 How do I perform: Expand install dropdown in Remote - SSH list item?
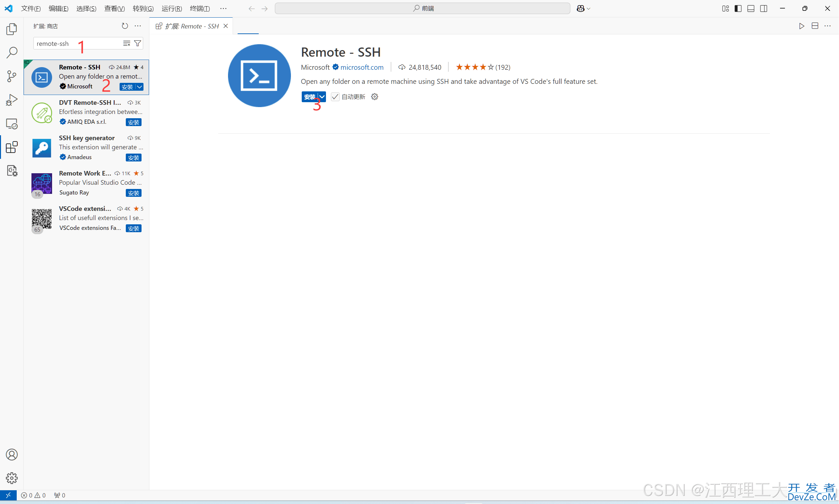pos(139,87)
